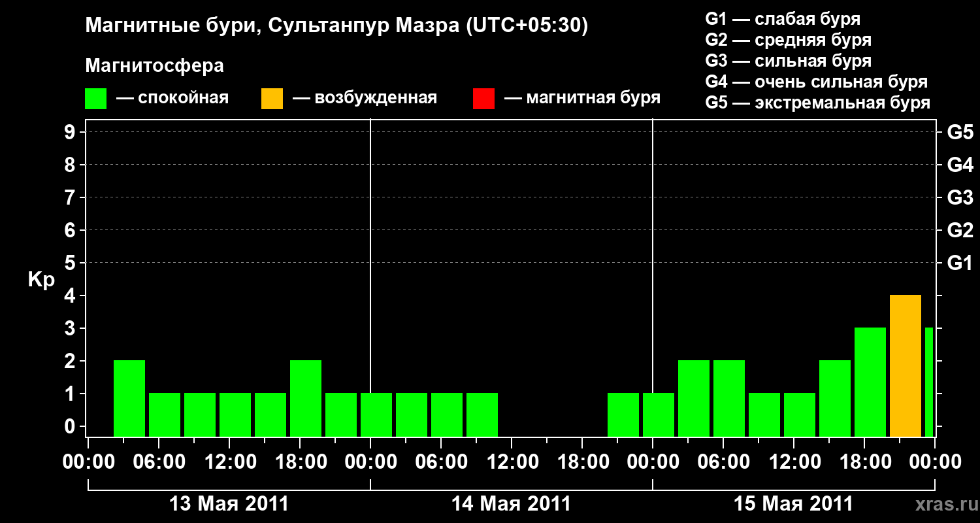Click the green 'спокойная' legend swatch
Screen dimensions: 980x523
(x=95, y=99)
